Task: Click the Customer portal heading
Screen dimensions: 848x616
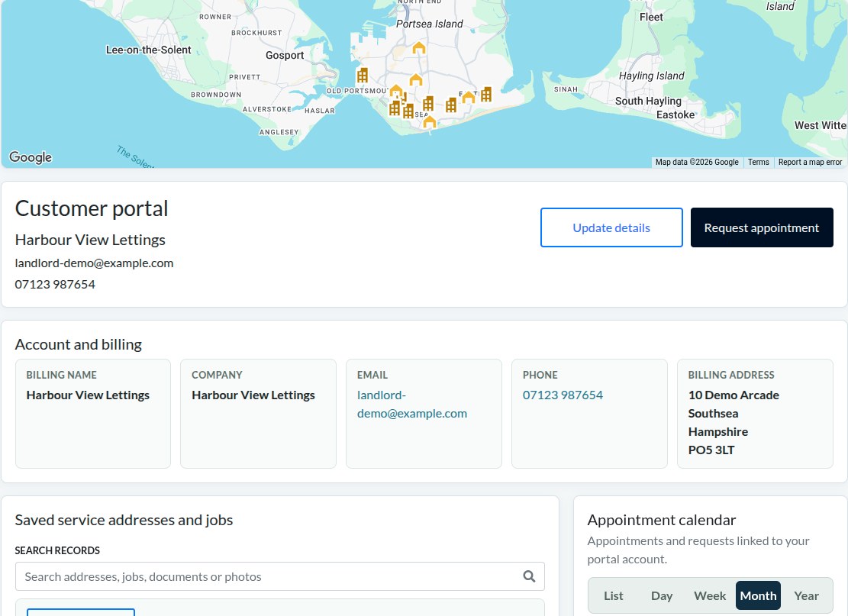Action: click(x=92, y=208)
